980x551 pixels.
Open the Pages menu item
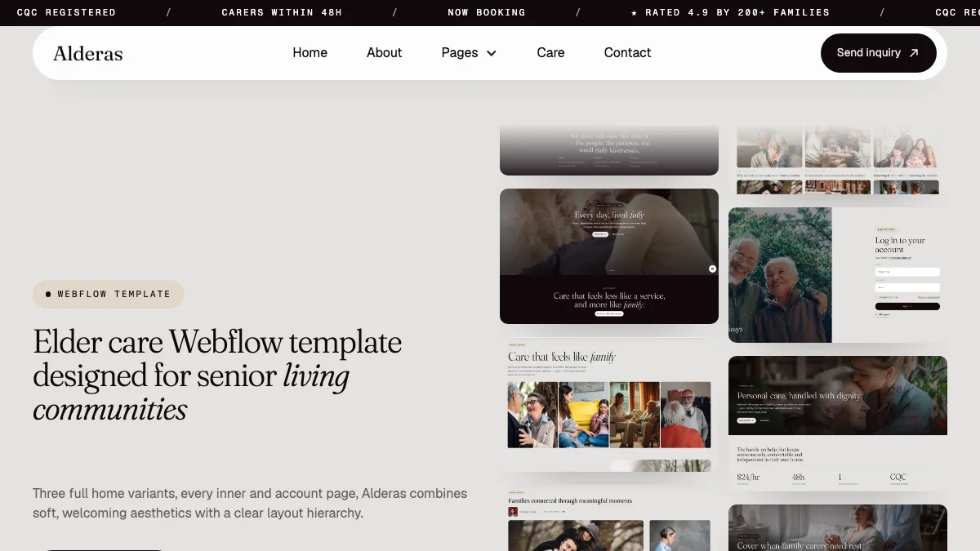[469, 52]
